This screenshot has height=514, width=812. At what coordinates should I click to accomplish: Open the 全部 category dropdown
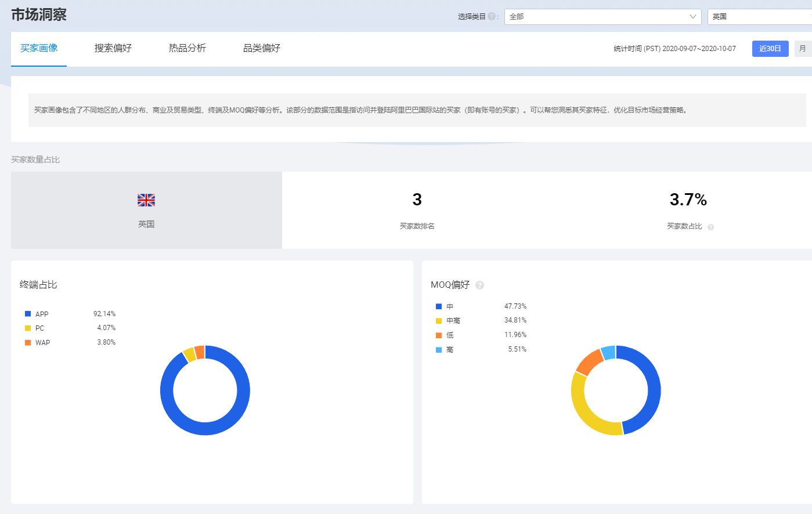coord(602,17)
